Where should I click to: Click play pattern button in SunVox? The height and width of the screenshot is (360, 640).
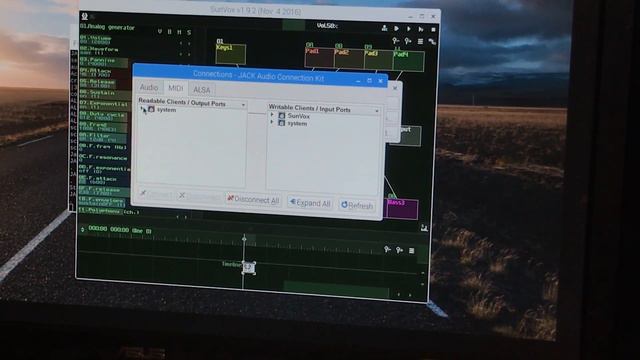(x=421, y=29)
